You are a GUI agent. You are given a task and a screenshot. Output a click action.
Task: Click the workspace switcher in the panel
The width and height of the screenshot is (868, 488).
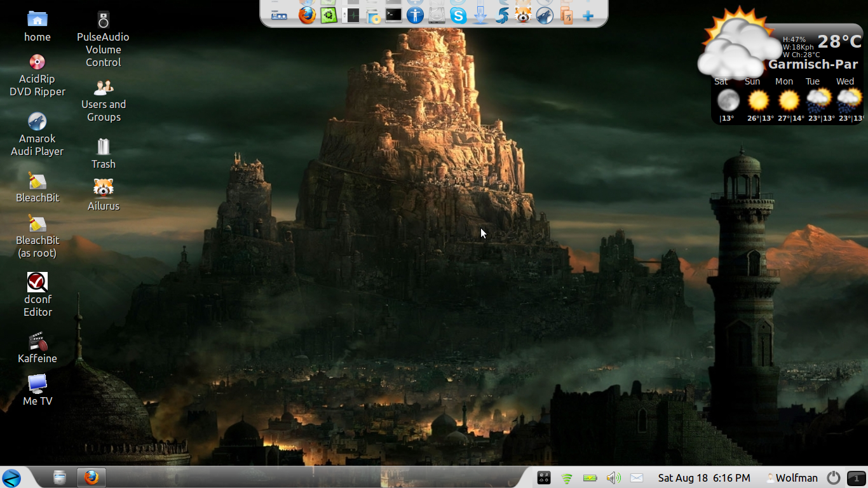pos(856,478)
